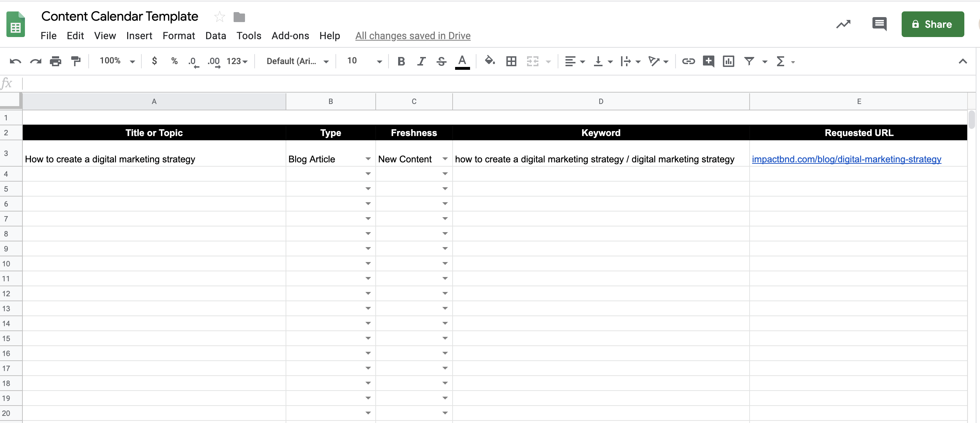The height and width of the screenshot is (423, 980).
Task: Click the Merge cells icon
Action: pos(533,61)
